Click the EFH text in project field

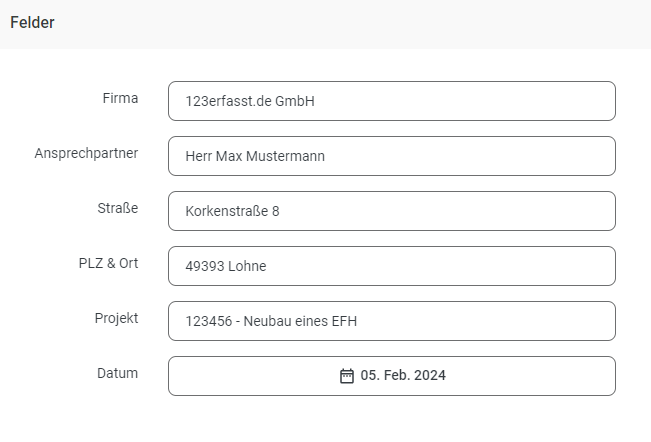(x=344, y=321)
